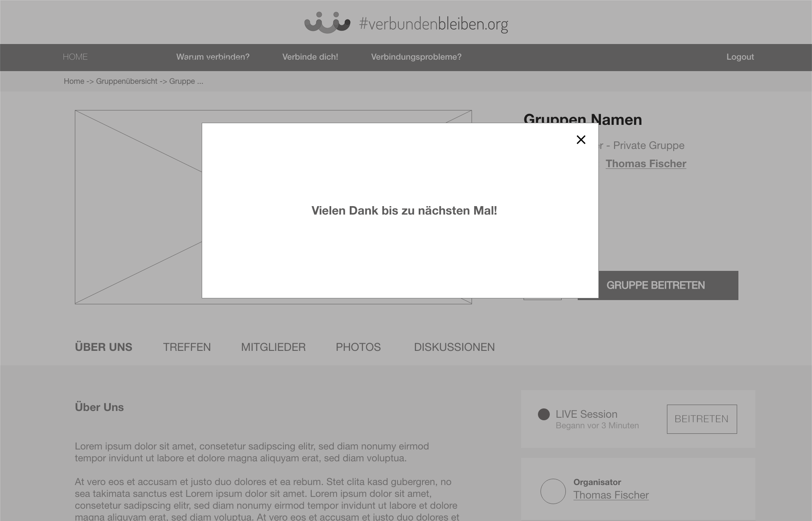Switch to the ÜBER UNS tab
The image size is (812, 521).
pyautogui.click(x=103, y=347)
